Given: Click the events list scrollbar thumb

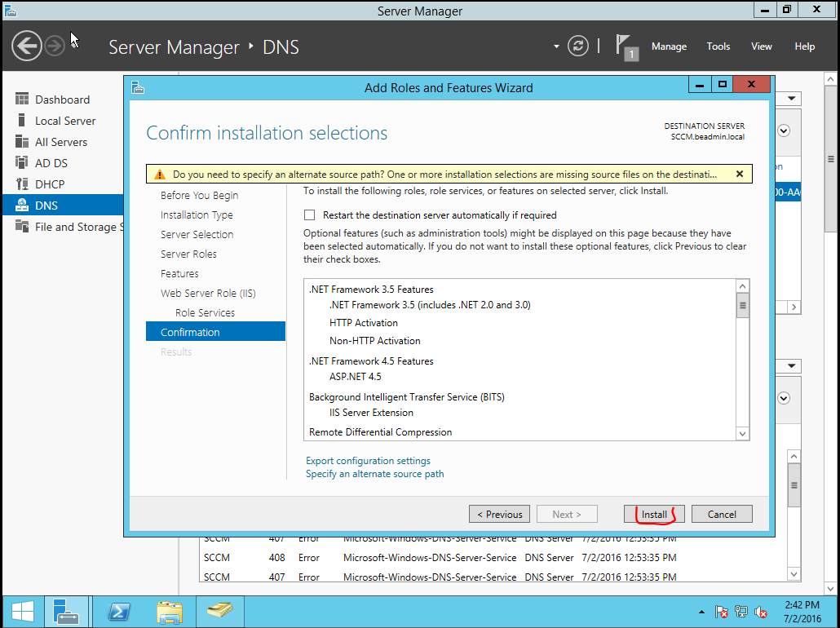Looking at the screenshot, I should [794, 485].
